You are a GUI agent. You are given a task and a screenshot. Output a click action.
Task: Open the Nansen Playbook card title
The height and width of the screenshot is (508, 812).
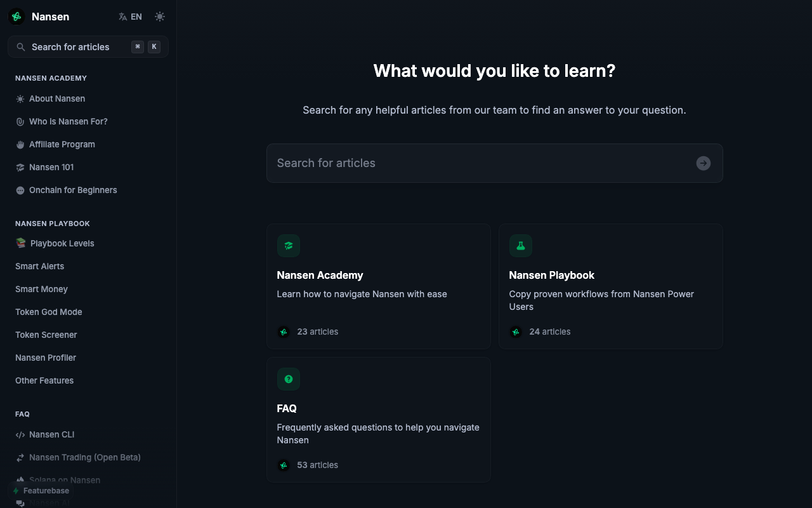click(551, 275)
